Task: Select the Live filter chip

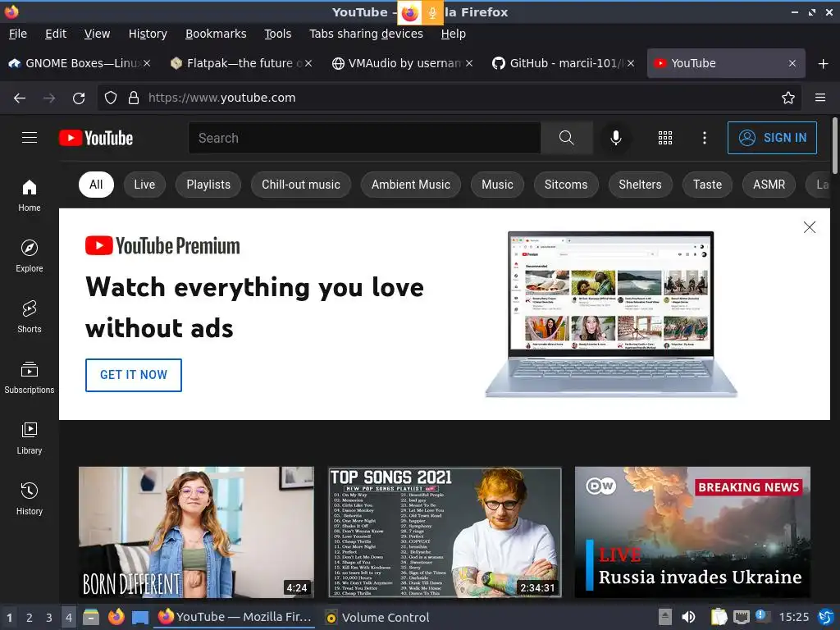Action: (x=144, y=185)
